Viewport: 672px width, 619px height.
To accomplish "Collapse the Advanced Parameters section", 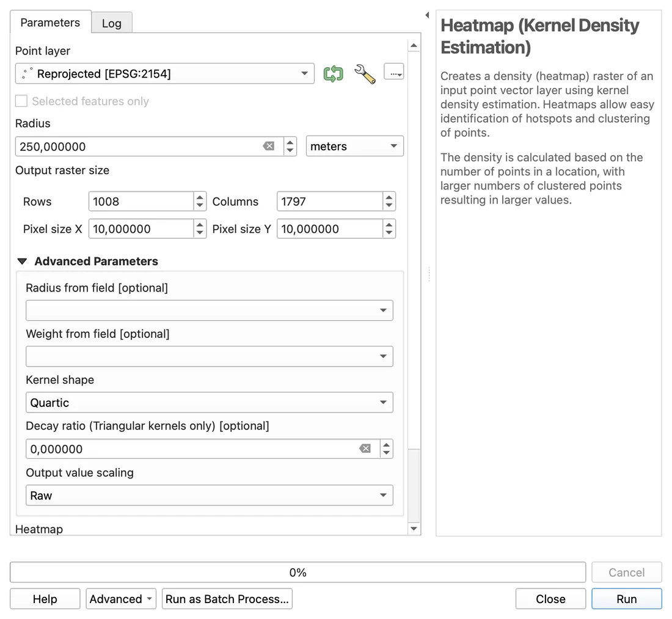I will (x=22, y=261).
